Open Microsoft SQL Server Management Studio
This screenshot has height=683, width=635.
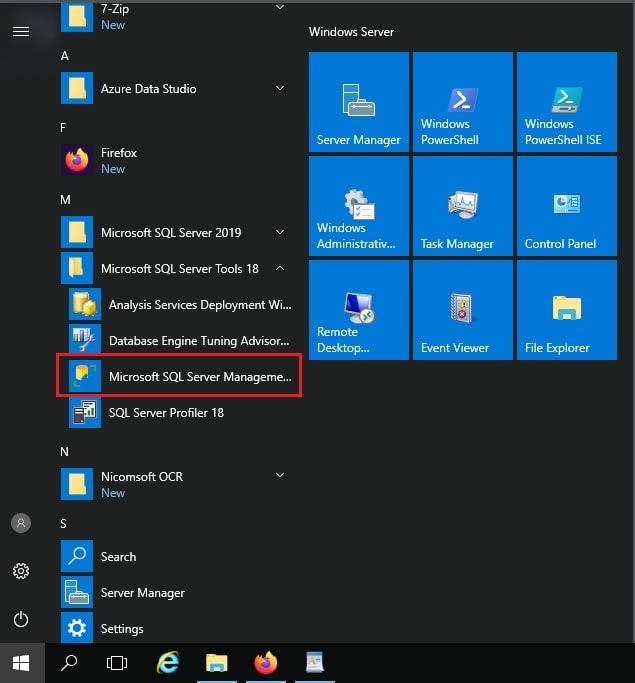(x=179, y=376)
